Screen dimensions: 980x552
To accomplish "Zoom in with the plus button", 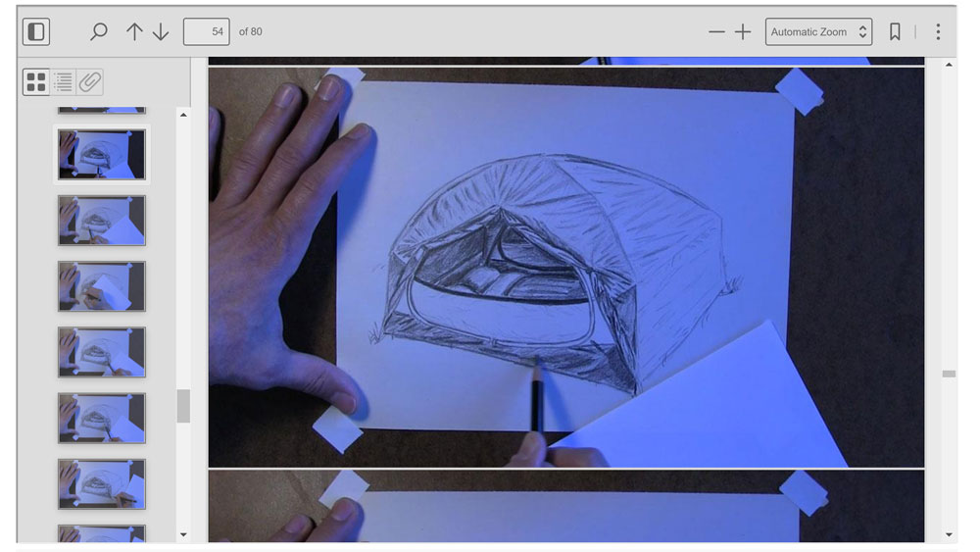I will [743, 32].
